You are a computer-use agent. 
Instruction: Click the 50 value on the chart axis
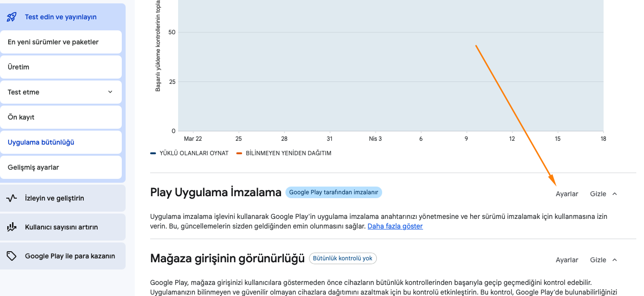coord(172,32)
